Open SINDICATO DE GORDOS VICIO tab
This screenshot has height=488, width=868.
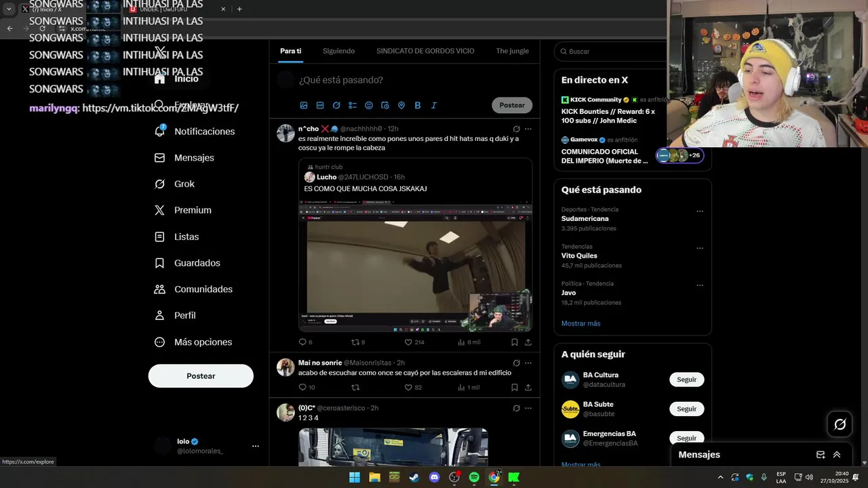click(x=425, y=51)
